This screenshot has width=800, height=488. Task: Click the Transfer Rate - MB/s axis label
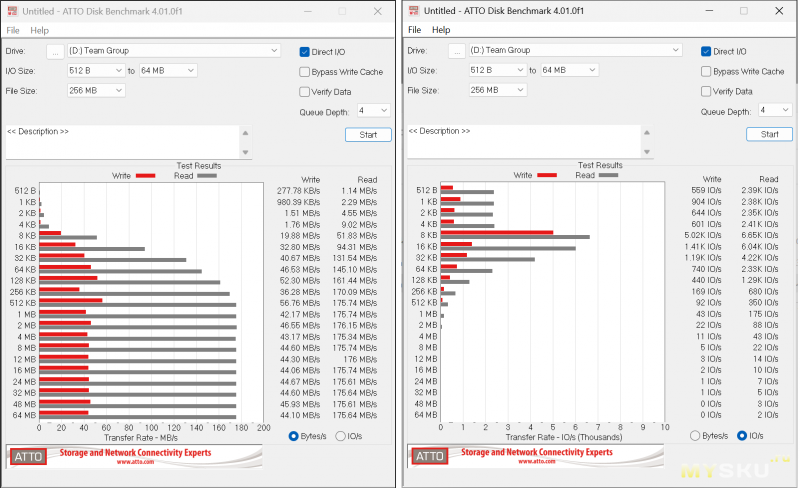coord(141,438)
